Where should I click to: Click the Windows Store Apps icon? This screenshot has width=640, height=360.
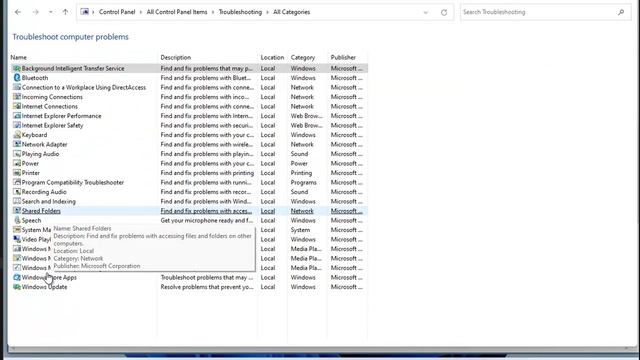click(17, 277)
